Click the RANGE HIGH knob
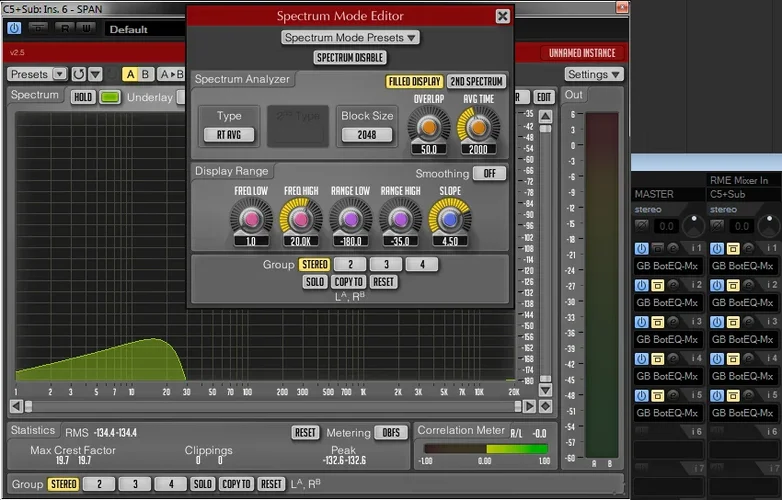Screen dimensions: 782x500 400,219
